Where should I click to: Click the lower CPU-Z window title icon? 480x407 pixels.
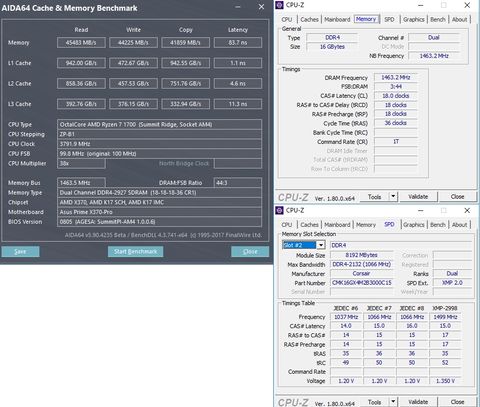(279, 210)
